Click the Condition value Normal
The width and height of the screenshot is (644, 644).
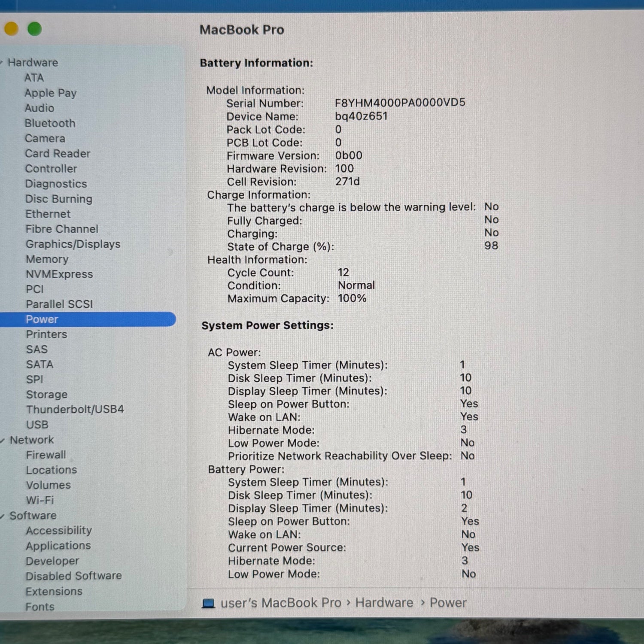tap(356, 286)
